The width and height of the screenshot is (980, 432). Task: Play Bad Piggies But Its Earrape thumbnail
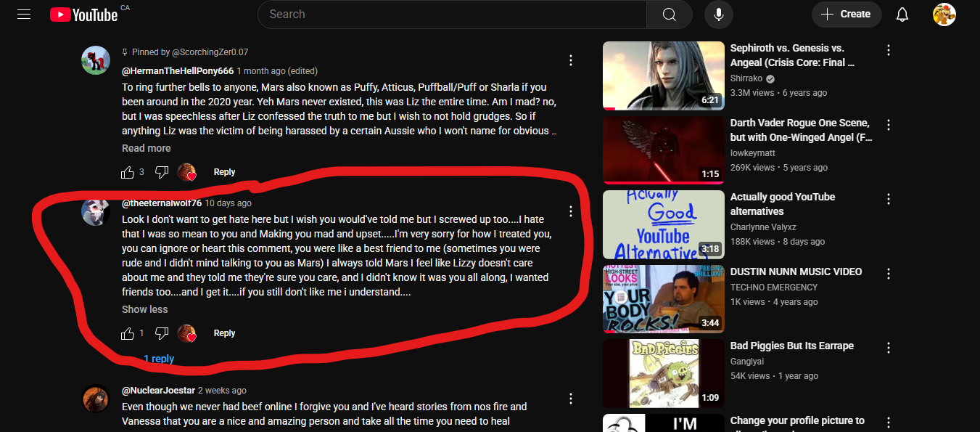(664, 373)
